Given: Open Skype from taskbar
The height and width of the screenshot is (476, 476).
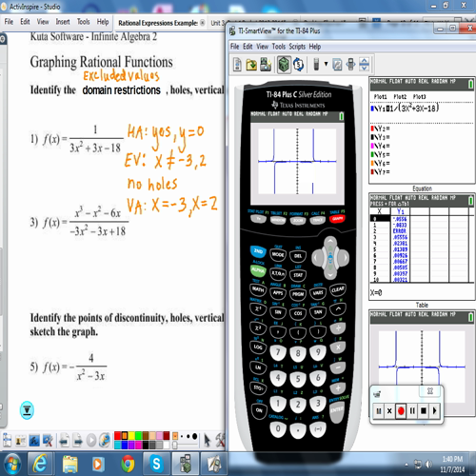Looking at the screenshot, I should coord(156,464).
